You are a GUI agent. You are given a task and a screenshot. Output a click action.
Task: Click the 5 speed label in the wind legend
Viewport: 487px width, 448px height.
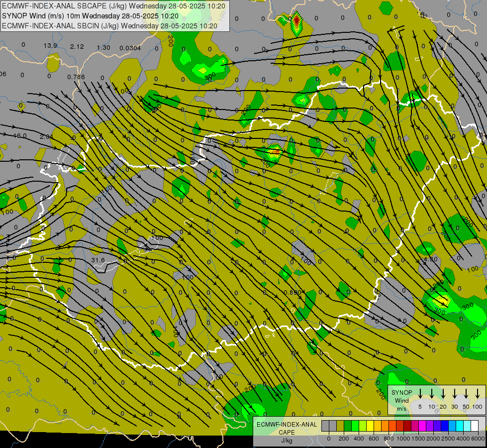point(420,407)
